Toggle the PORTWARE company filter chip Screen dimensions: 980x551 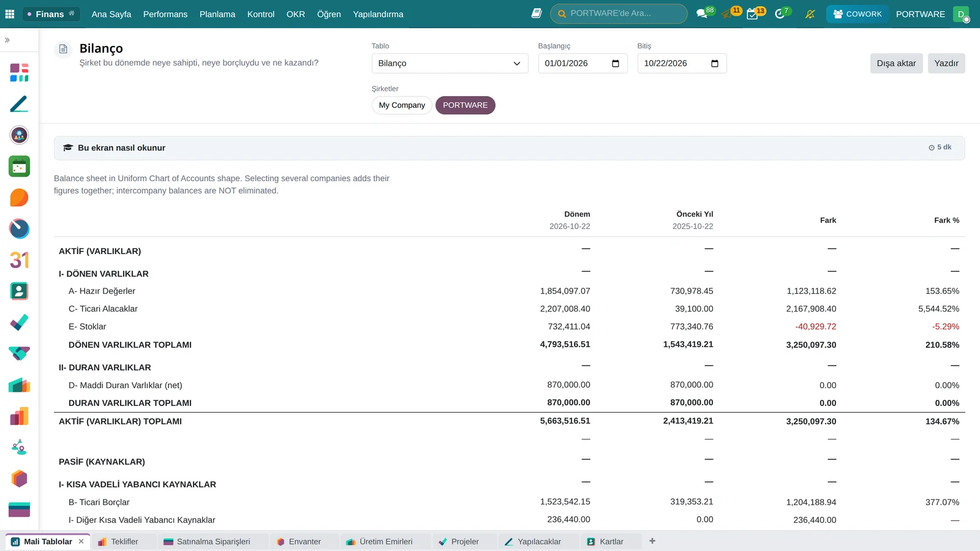click(x=466, y=105)
